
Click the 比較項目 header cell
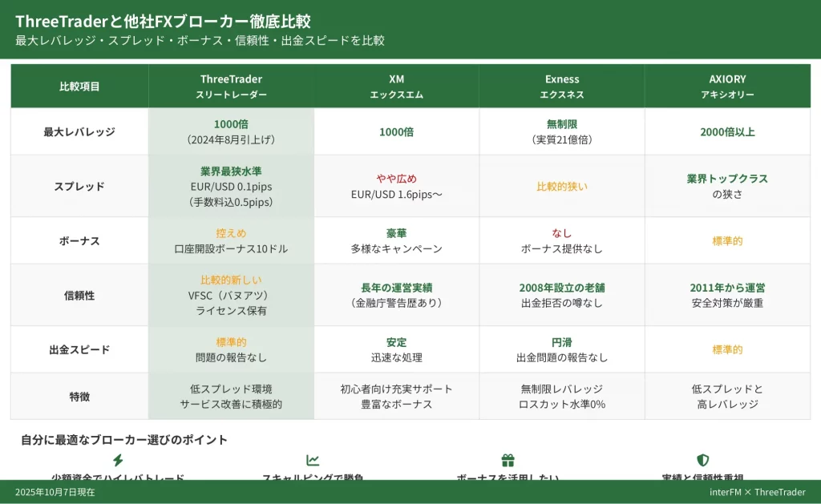tap(79, 87)
